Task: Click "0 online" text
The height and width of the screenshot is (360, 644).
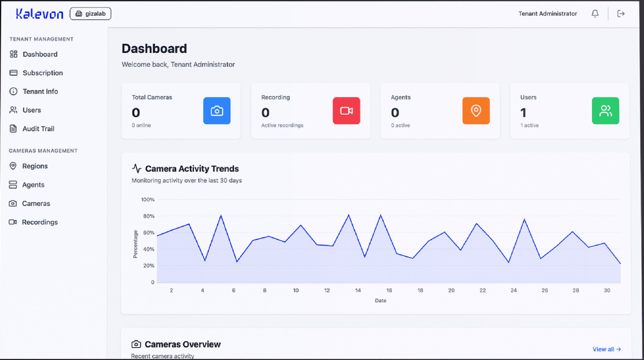Action: click(141, 125)
